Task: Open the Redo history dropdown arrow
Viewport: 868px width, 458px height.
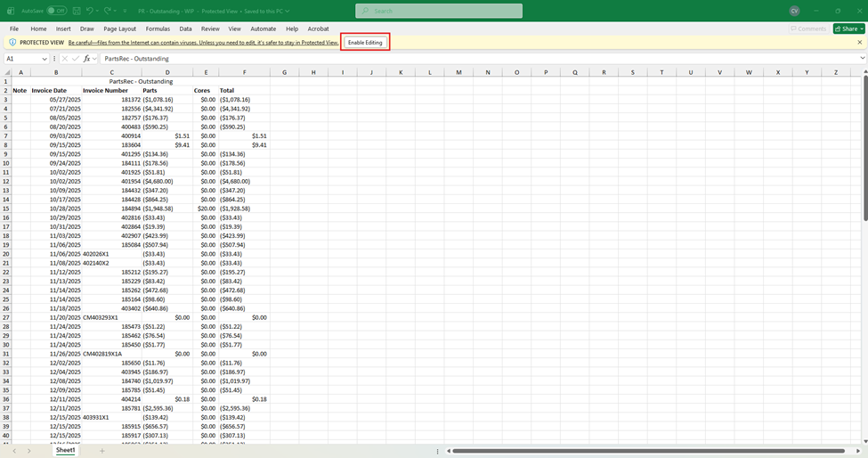Action: coord(115,11)
